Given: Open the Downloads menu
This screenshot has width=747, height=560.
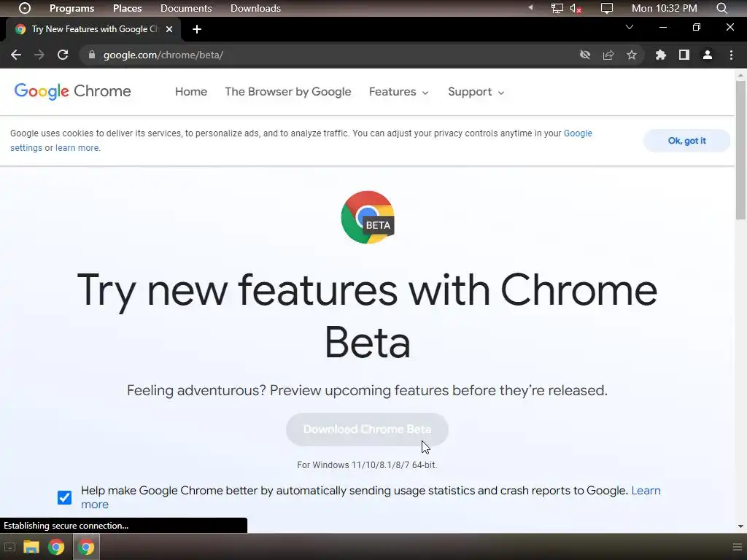Looking at the screenshot, I should point(255,8).
